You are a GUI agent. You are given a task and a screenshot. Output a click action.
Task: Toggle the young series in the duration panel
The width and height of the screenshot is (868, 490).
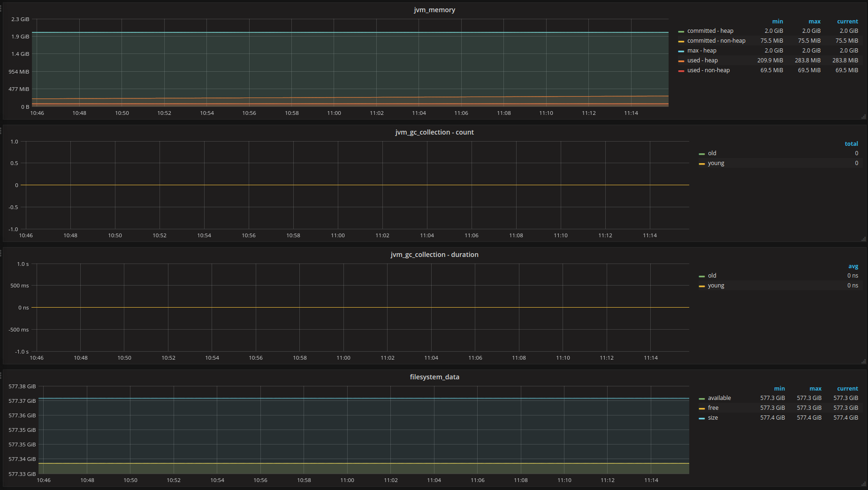pyautogui.click(x=716, y=286)
